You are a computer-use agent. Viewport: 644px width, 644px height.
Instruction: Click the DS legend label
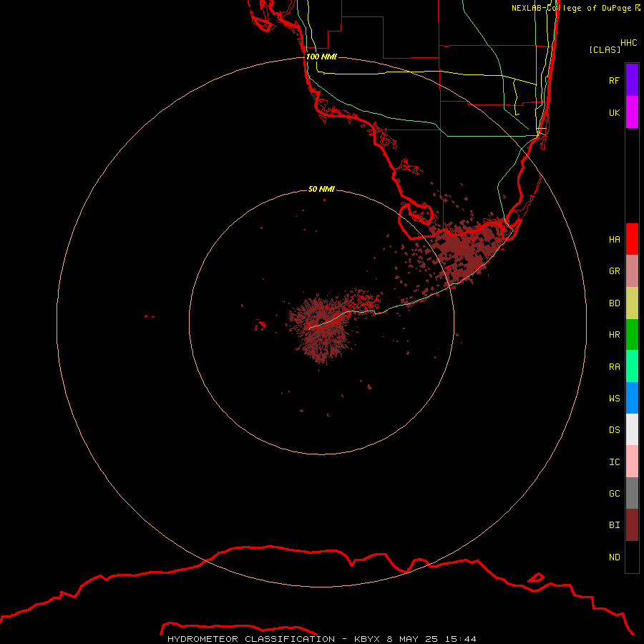tap(614, 430)
